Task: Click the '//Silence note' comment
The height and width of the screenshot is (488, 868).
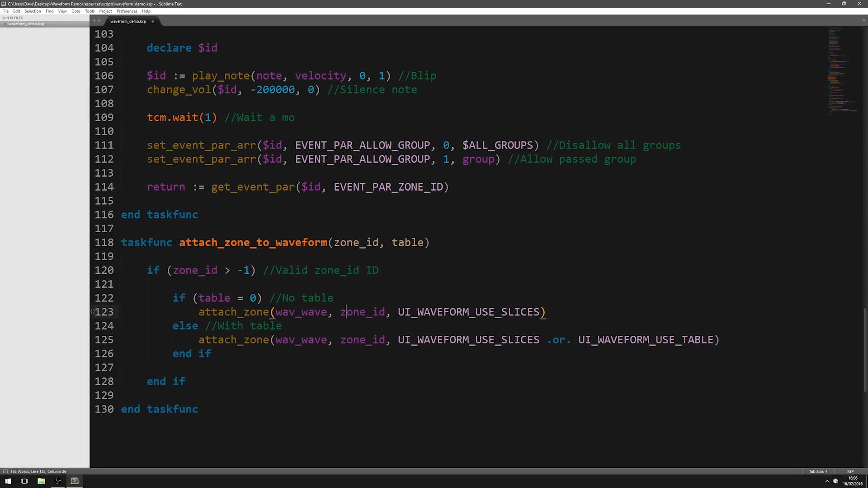Action: tap(372, 90)
